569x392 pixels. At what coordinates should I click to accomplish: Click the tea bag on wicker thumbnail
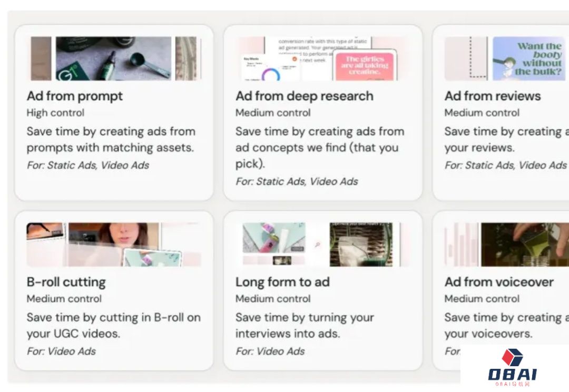coord(361,244)
